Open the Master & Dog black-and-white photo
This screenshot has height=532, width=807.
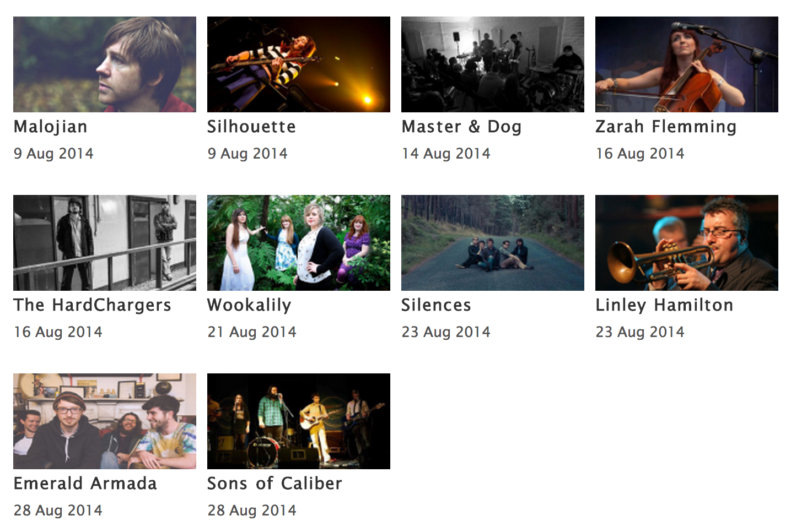(493, 64)
